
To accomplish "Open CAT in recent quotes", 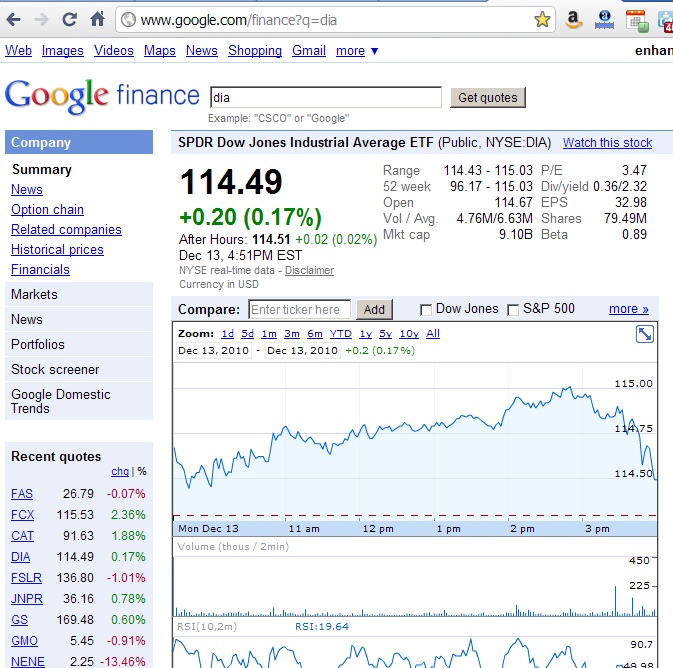I will (x=22, y=536).
